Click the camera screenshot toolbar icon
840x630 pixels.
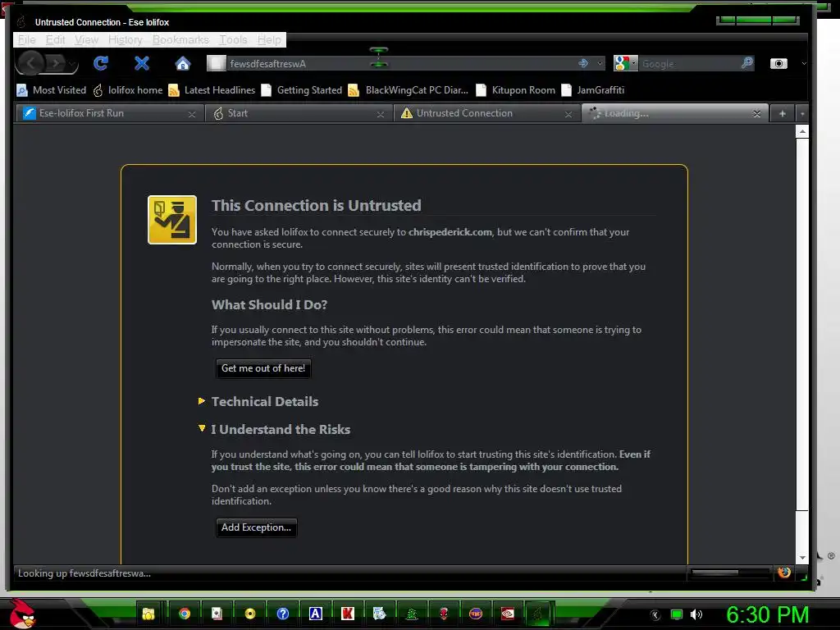tap(778, 63)
